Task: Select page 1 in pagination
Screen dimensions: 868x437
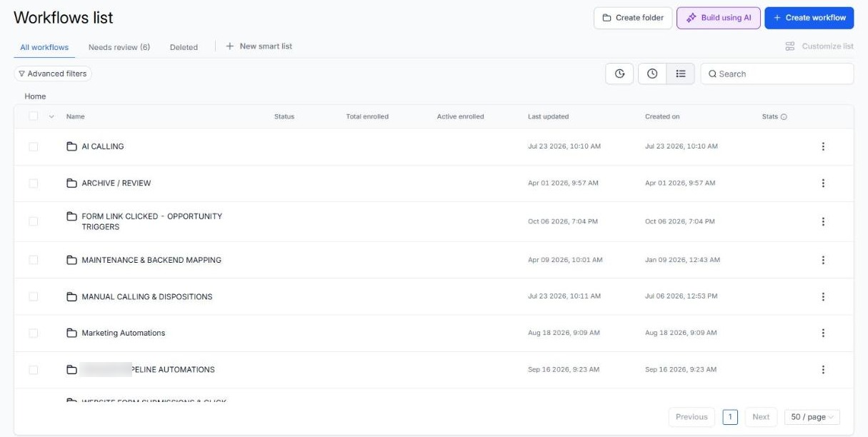Action: (730, 417)
